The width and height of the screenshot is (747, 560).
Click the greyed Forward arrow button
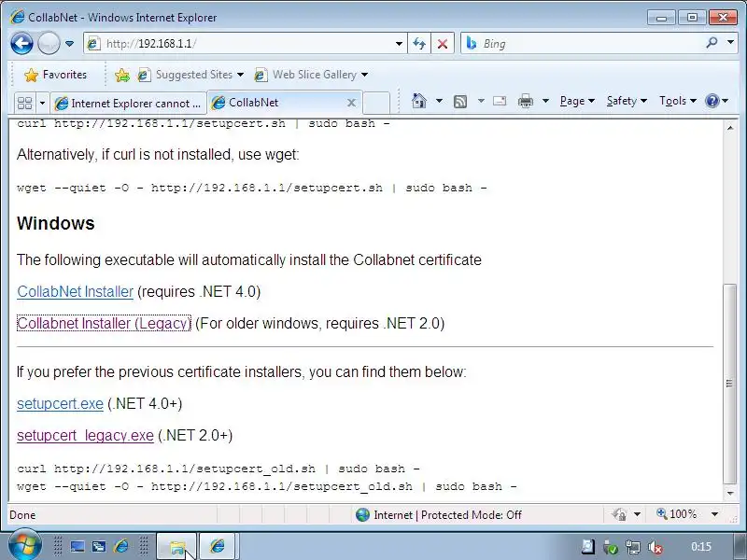[x=49, y=44]
